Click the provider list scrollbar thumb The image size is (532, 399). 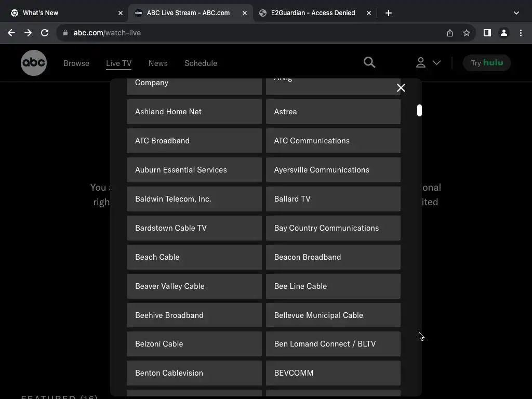click(419, 110)
